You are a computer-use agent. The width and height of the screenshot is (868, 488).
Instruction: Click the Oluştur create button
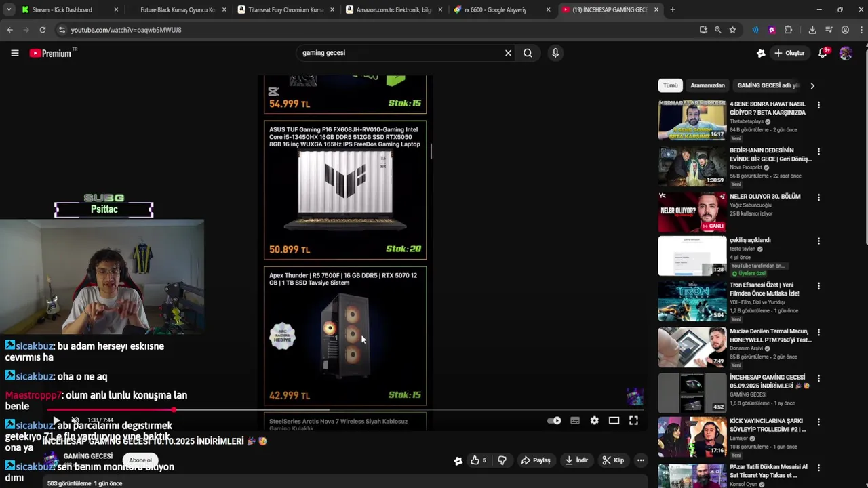(789, 53)
